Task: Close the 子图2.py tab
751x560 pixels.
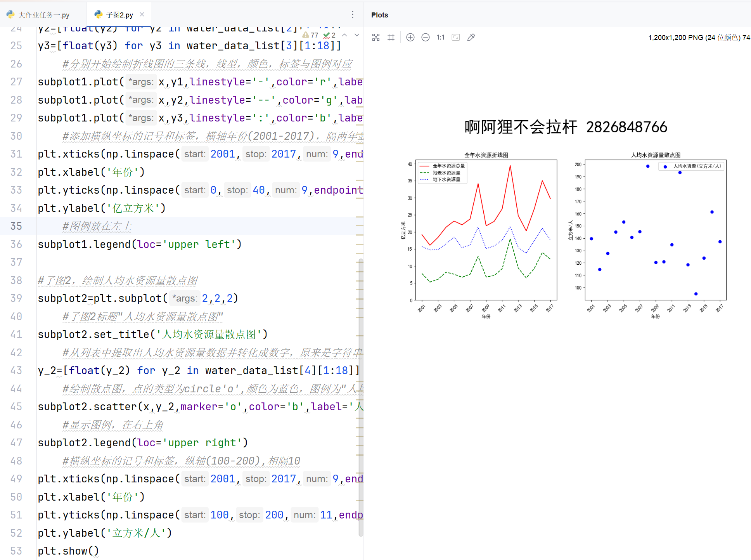Action: click(142, 14)
